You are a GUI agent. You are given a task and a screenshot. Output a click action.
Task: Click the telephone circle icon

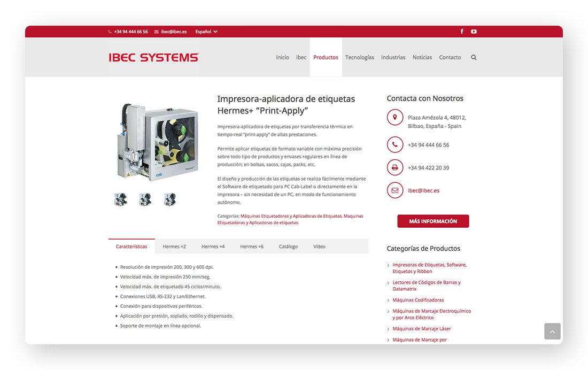[x=395, y=144]
